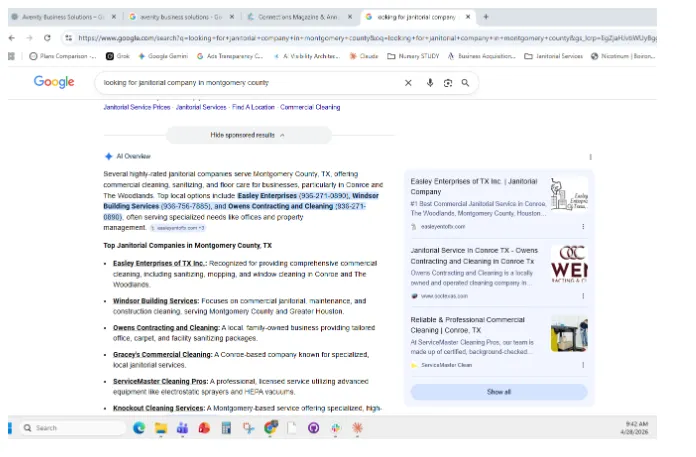The image size is (696, 457).
Task: Collapse sponsored results with Hide button
Action: coord(249,135)
